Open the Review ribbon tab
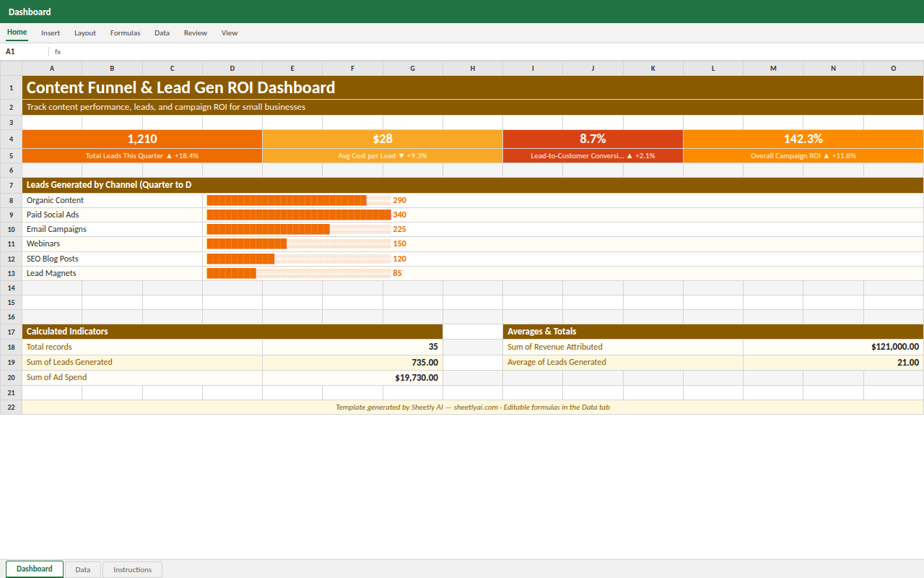Image resolution: width=924 pixels, height=578 pixels. pyautogui.click(x=195, y=33)
